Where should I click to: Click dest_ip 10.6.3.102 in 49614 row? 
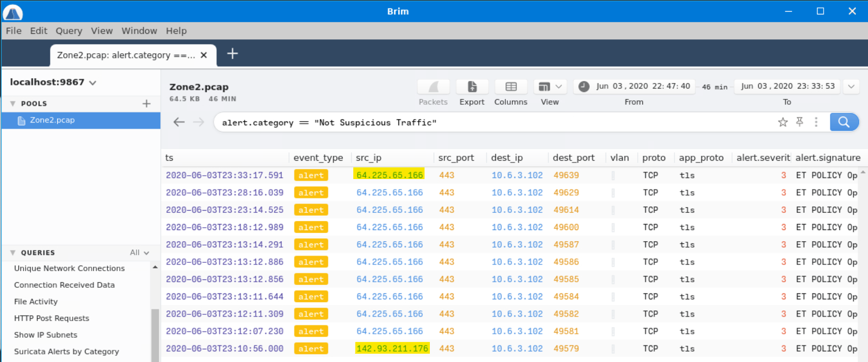[517, 210]
